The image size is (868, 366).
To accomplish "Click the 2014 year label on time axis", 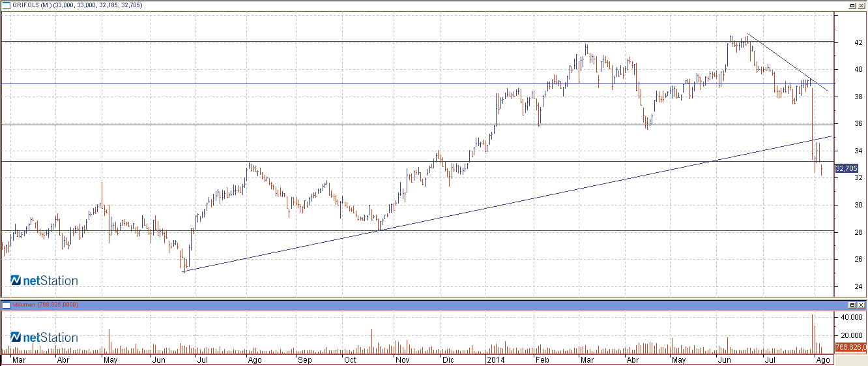I will 495,359.
